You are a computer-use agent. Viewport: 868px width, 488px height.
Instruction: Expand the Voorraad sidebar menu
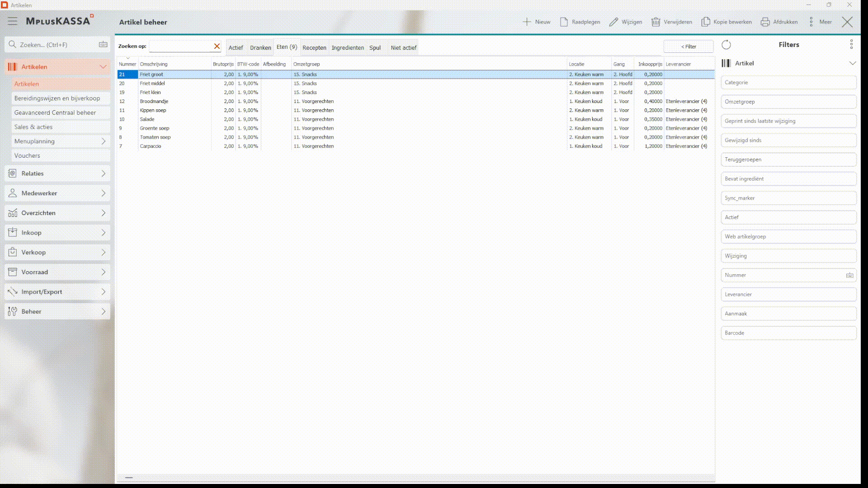pyautogui.click(x=103, y=272)
